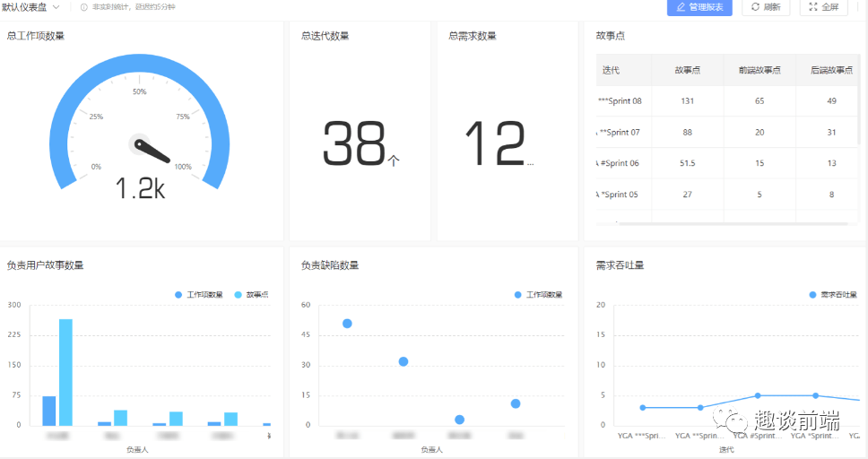Toggle 故事点 legend in the user story chart
Screen dimensions: 868x459
[x=251, y=295]
